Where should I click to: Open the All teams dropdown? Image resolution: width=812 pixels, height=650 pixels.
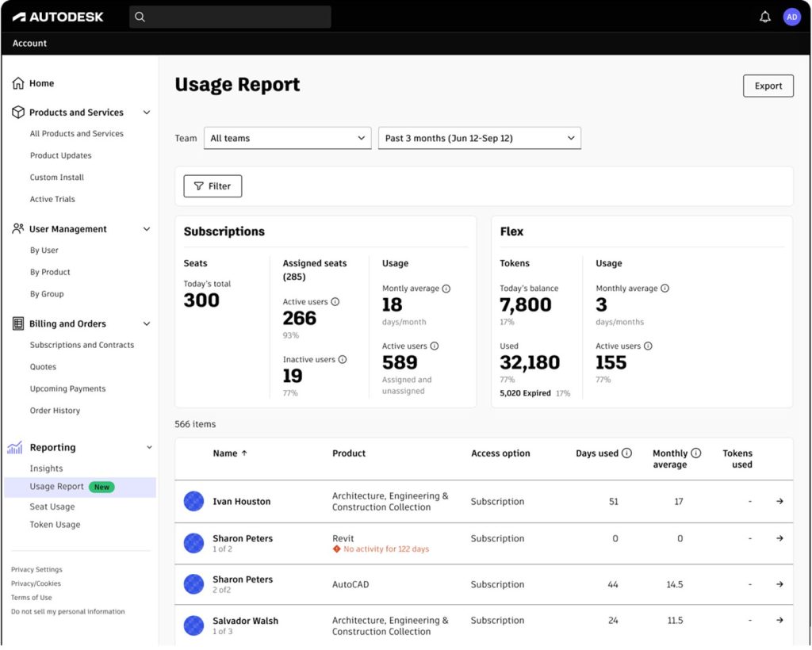pos(287,138)
